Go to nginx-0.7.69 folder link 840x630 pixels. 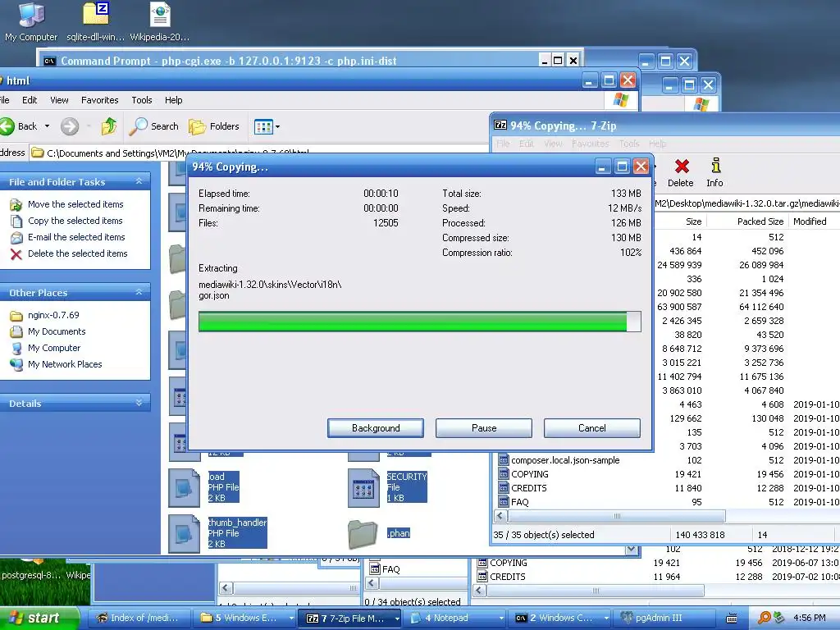pos(53,315)
